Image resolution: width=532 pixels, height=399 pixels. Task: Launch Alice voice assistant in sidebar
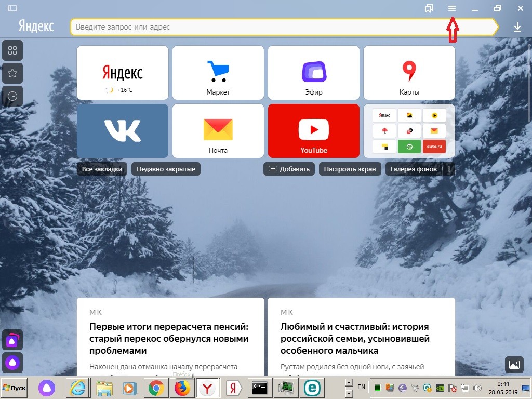[x=12, y=361]
